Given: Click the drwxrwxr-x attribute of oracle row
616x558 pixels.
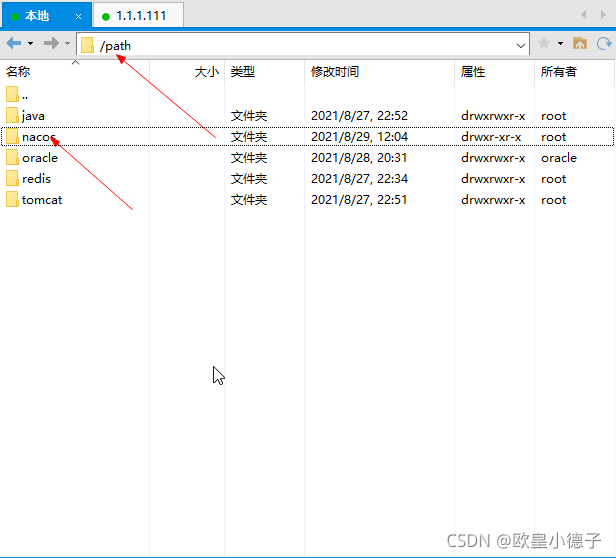Looking at the screenshot, I should pyautogui.click(x=493, y=158).
